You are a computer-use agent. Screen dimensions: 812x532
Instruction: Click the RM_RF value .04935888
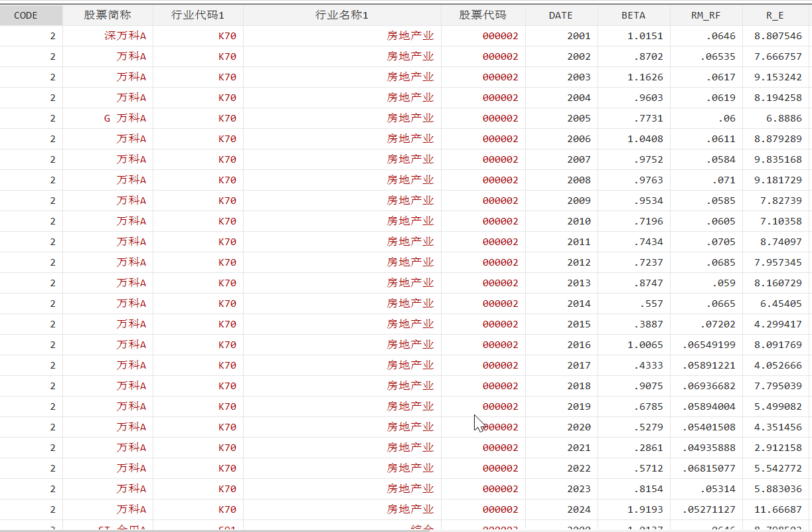706,448
